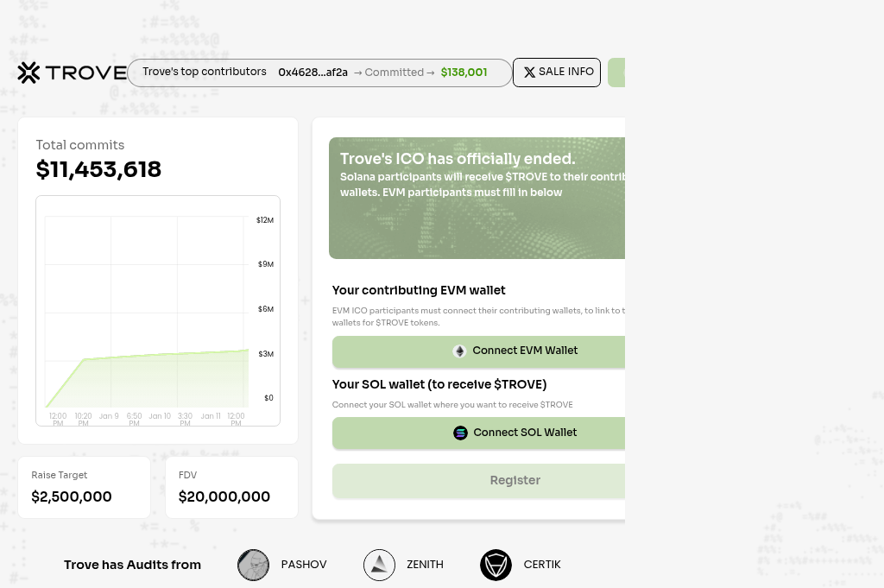
Task: Click the Connect EVM Wallet button
Action: [x=515, y=351]
